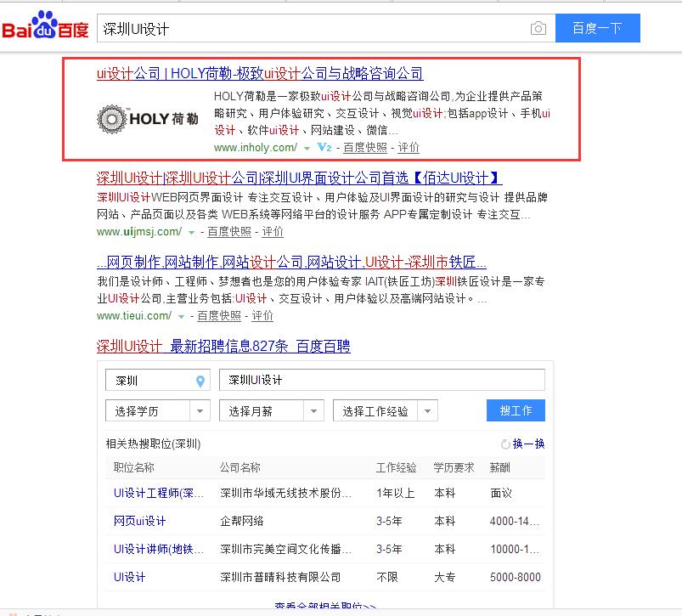Click company name 深圳市完美空间文化传播

(285, 549)
